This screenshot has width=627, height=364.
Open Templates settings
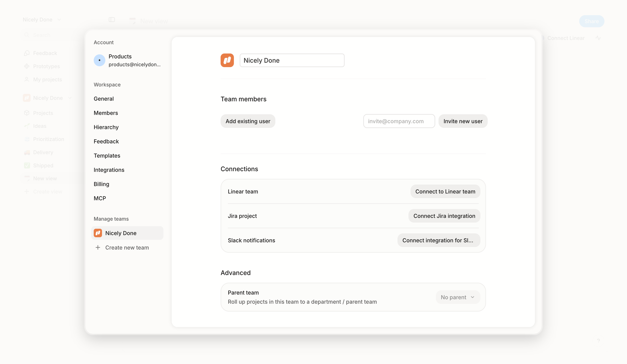coord(107,156)
